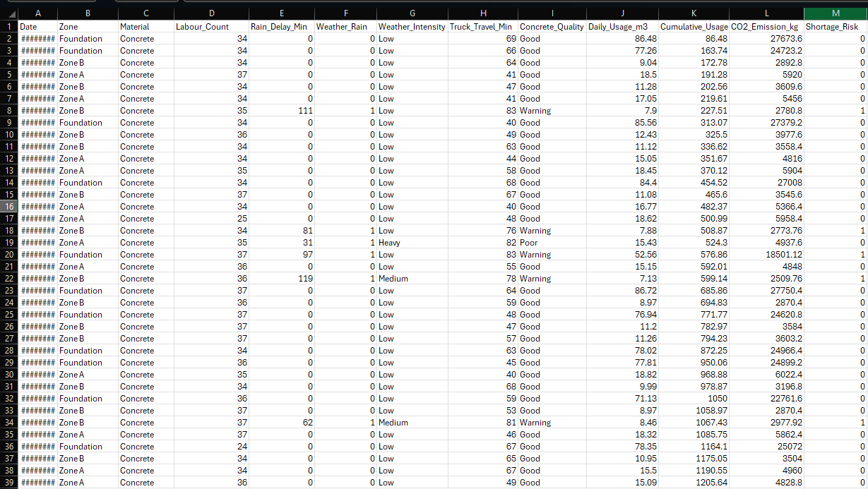
Task: Select the Shortage_Risk header cell
Action: coord(835,27)
